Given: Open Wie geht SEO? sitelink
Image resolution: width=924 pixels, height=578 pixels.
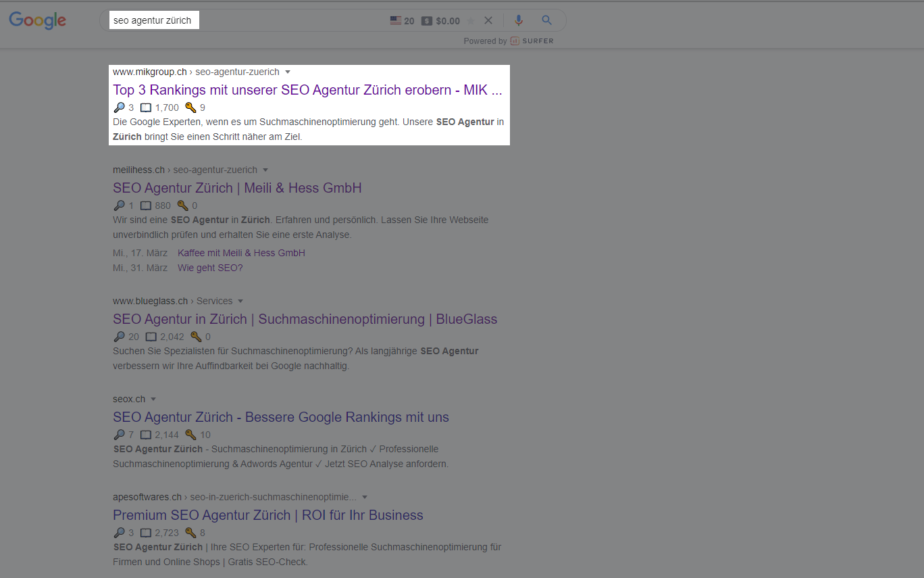Looking at the screenshot, I should pos(210,268).
